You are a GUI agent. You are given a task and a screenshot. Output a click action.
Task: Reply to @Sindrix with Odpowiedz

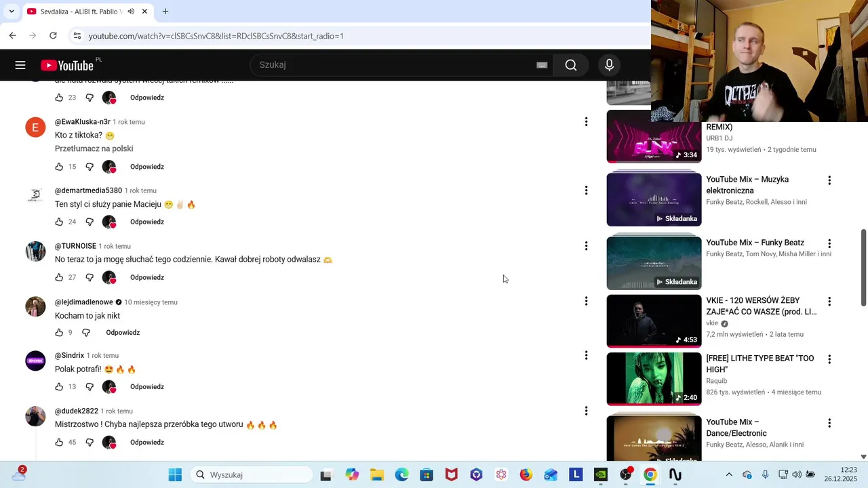click(x=147, y=387)
